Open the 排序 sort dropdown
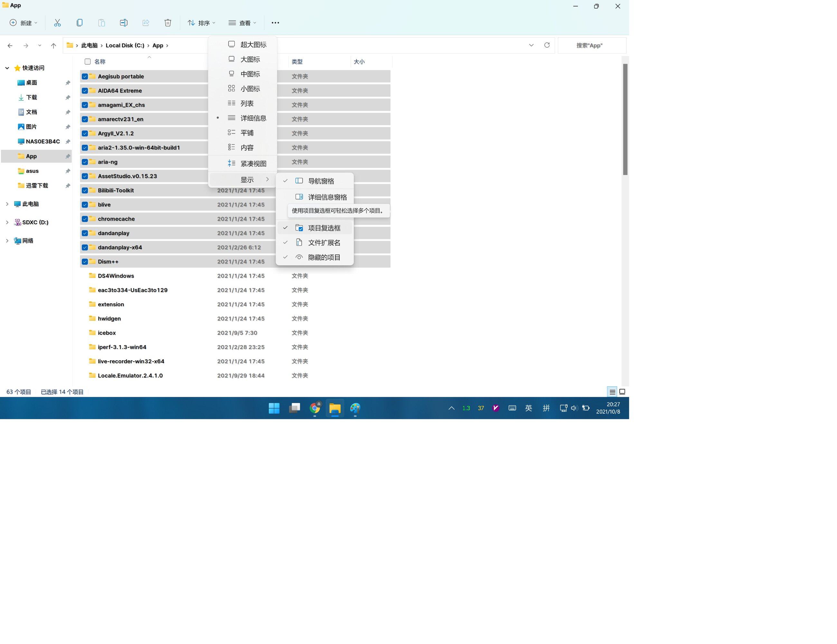The image size is (837, 644). click(x=202, y=23)
